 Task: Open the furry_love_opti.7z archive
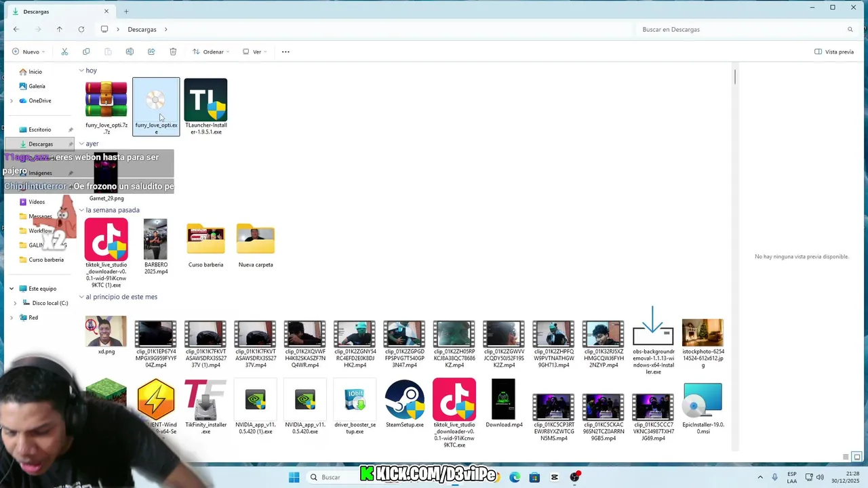106,106
